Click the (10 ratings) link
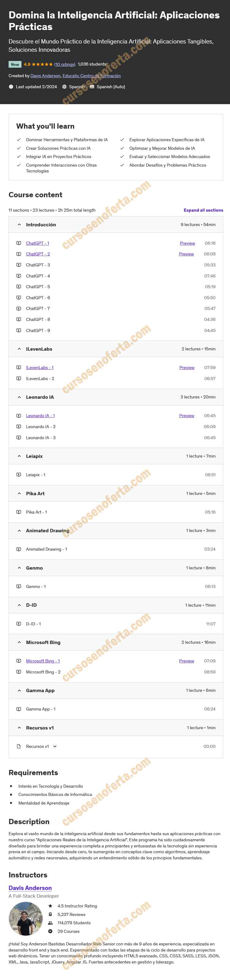The image size is (230, 980). (x=65, y=64)
